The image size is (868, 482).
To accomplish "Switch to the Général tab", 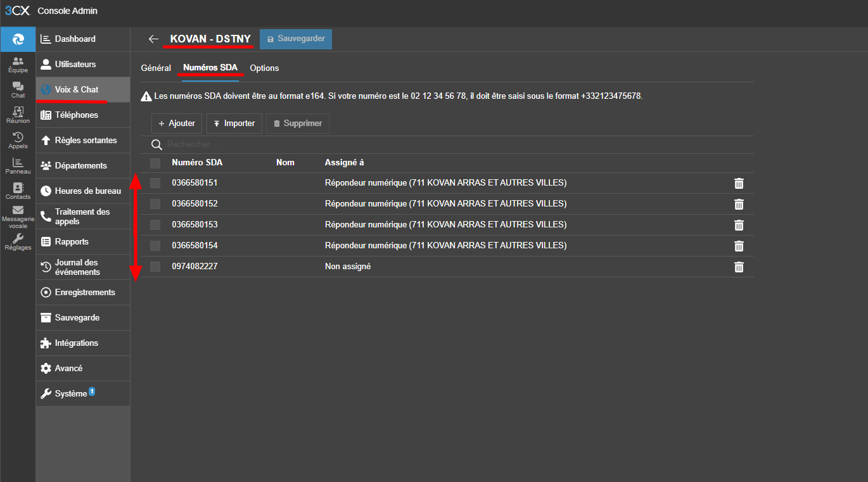I will [x=156, y=68].
